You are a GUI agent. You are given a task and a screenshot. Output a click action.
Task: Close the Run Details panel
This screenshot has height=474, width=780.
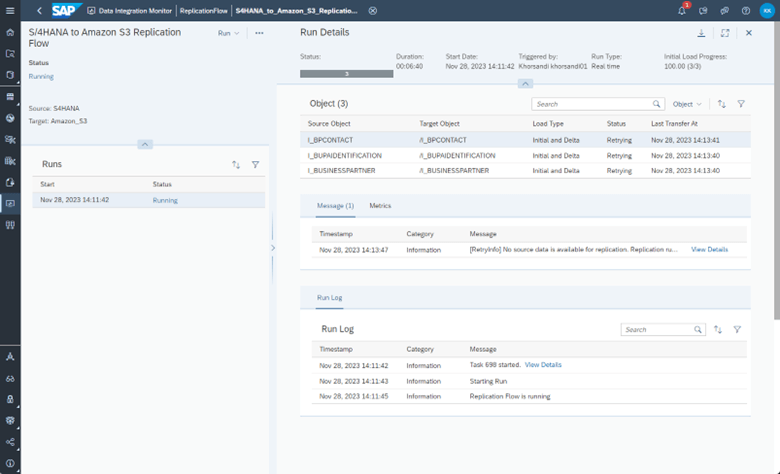(749, 33)
